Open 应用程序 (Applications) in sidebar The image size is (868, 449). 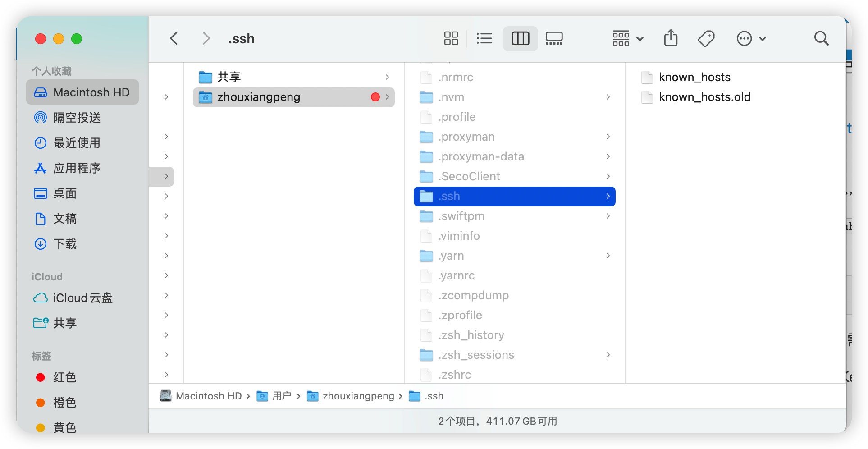[82, 168]
